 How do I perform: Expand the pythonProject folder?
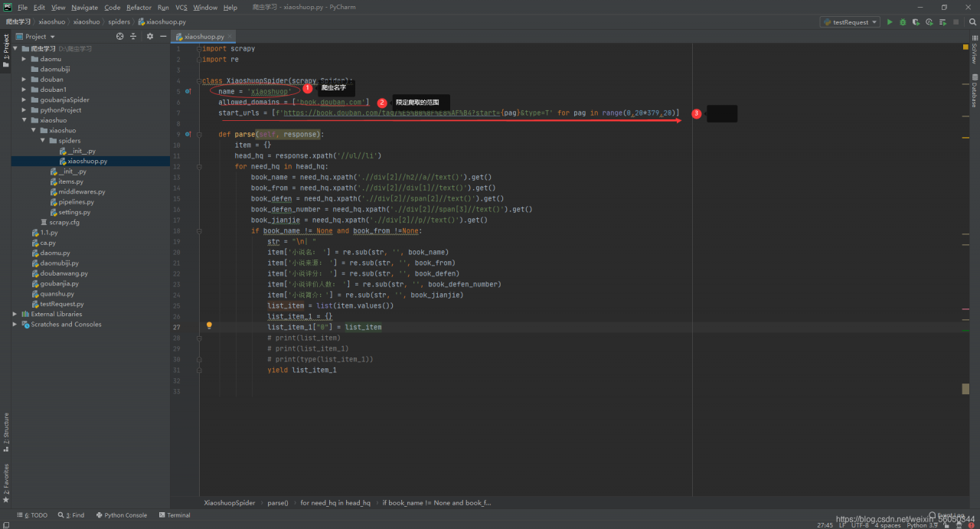pyautogui.click(x=24, y=109)
